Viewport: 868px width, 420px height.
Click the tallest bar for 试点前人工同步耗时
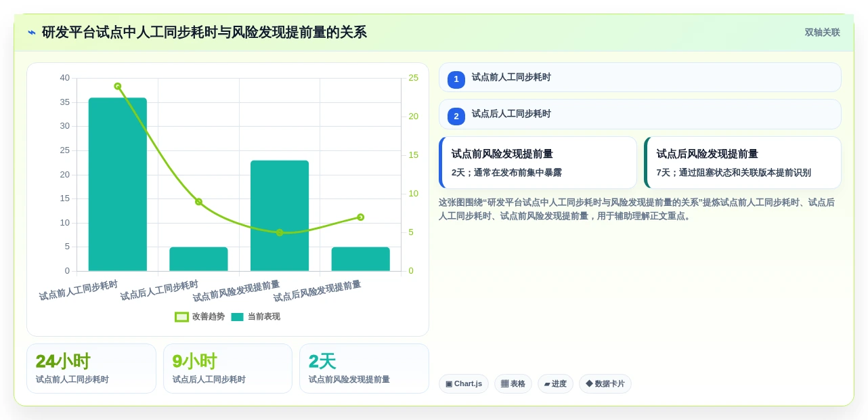[x=118, y=184]
